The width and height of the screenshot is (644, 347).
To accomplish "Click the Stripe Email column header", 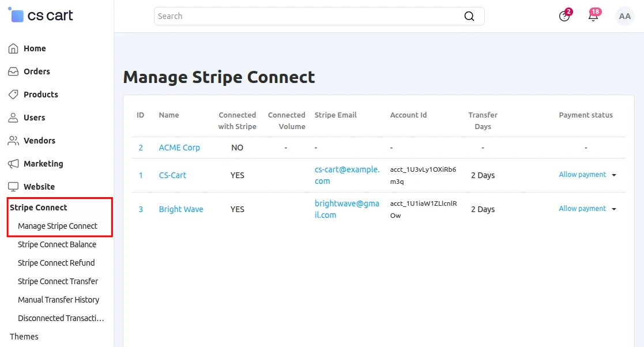I will (x=336, y=115).
